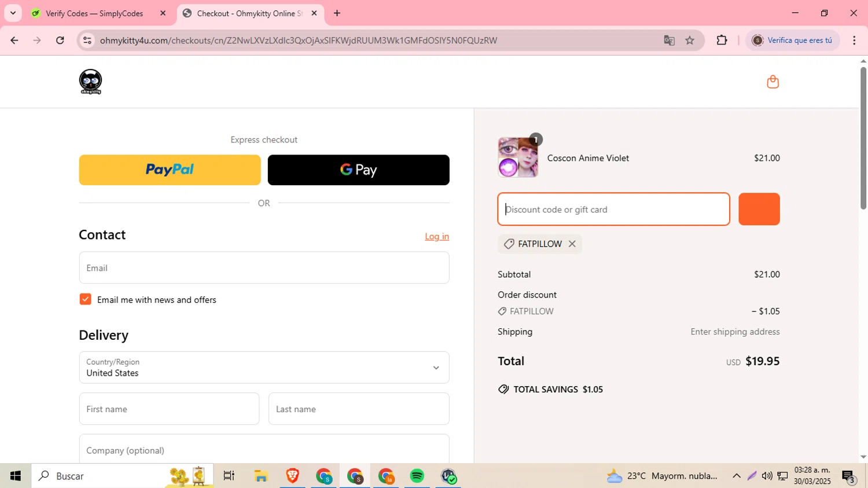
Task: Open the Chrome three-dot menu
Action: pos(854,41)
